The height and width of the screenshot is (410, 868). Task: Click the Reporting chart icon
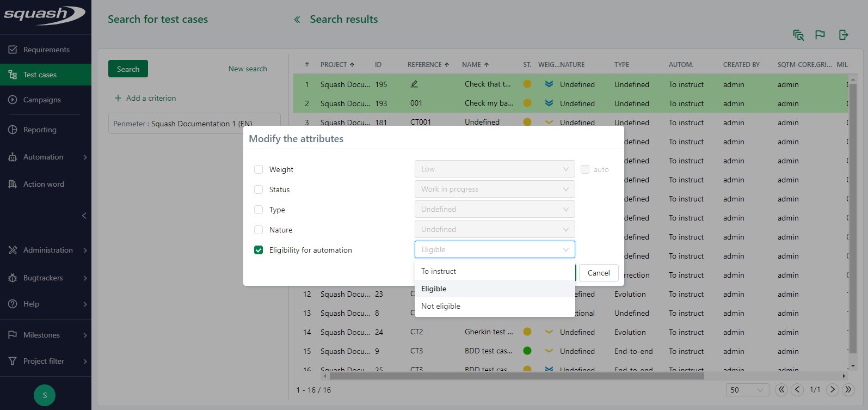click(13, 130)
